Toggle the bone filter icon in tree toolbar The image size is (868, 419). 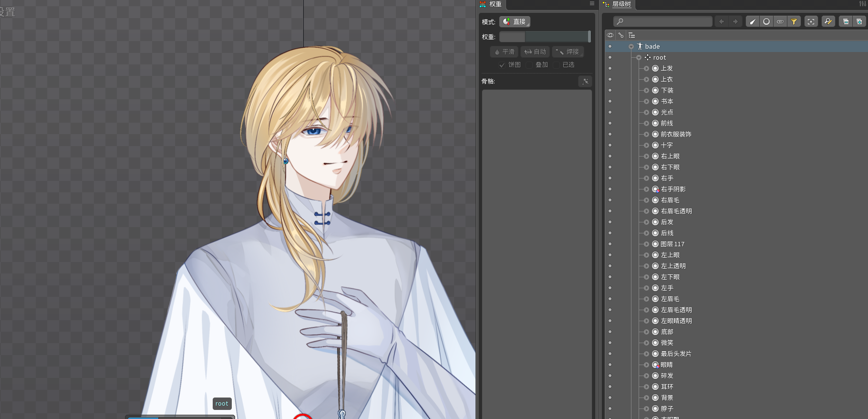point(753,21)
